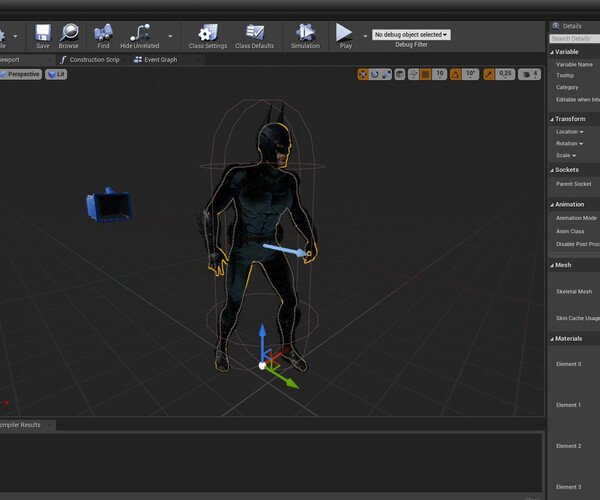Click the Skin Cache Usage label
This screenshot has width=600, height=500.
pyautogui.click(x=578, y=318)
